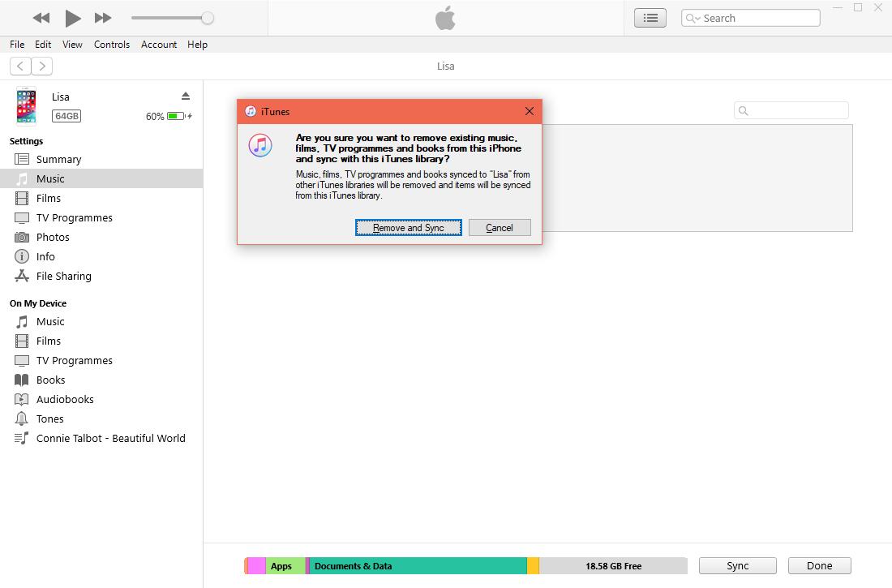892x588 pixels.
Task: Open the View menu
Action: tap(72, 45)
